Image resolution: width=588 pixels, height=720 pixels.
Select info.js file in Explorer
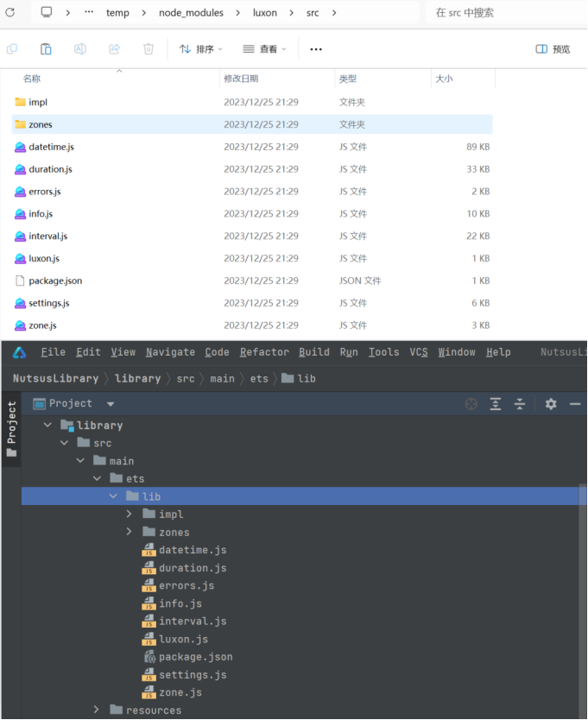tap(252, 213)
